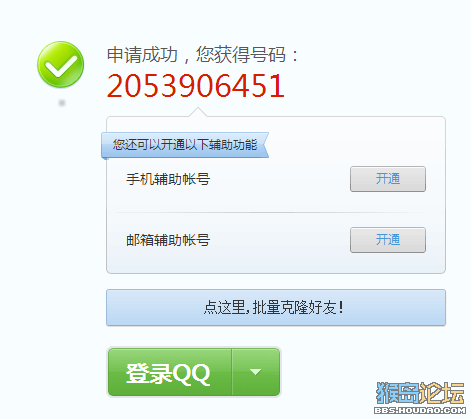471x419 pixels.
Task: Click the notched right tail of blue ribbon
Action: (x=265, y=145)
